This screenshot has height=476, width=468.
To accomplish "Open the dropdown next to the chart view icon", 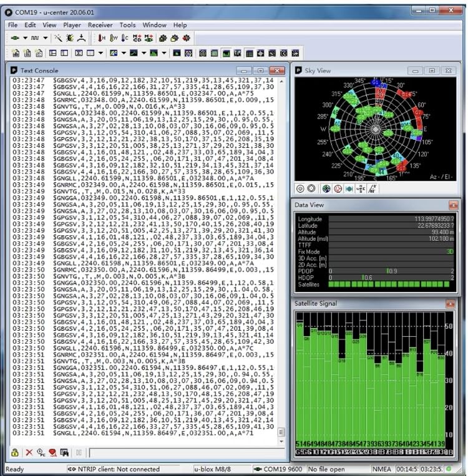I will tap(144, 53).
